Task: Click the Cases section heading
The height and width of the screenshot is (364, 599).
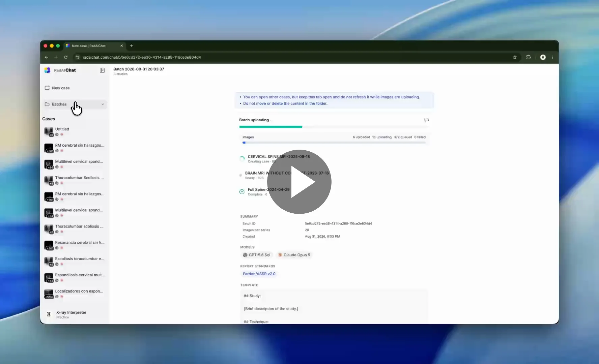Action: 49,119
